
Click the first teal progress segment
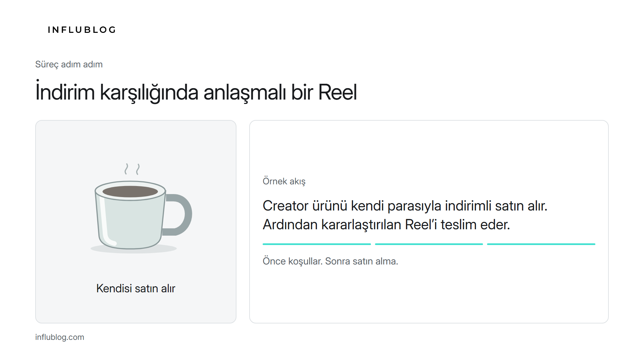pyautogui.click(x=317, y=244)
